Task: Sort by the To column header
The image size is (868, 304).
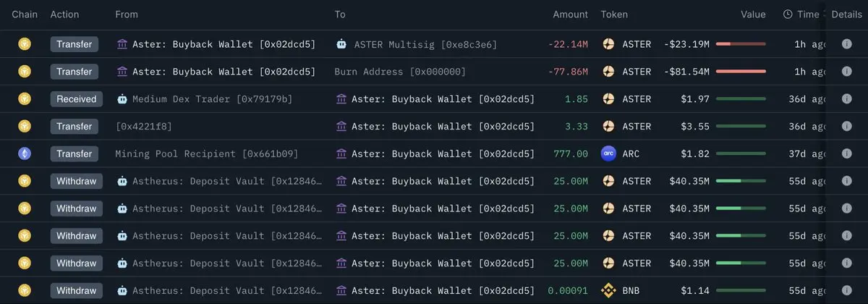Action: 340,14
